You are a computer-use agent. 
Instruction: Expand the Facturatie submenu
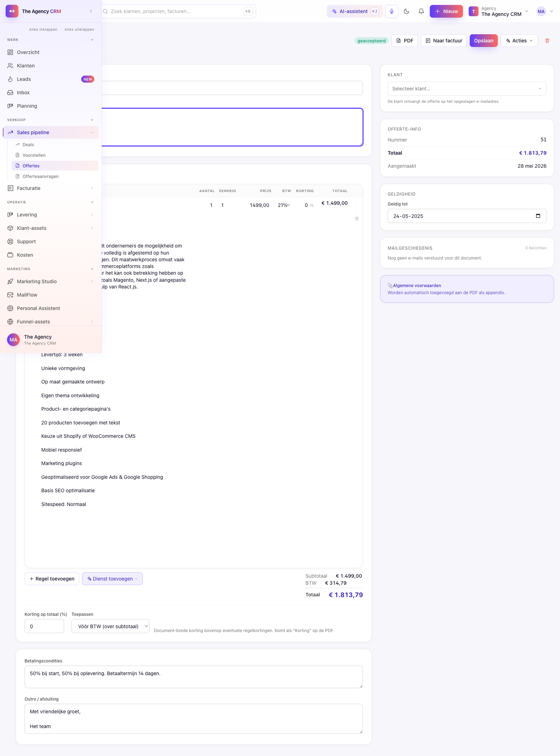[92, 188]
